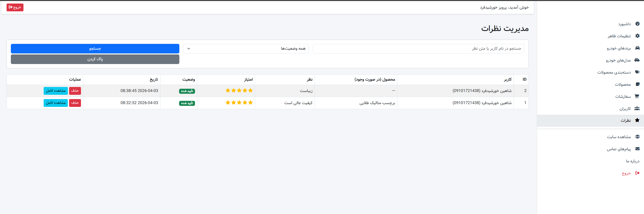Select the car icon beside برندهای خودرو
This screenshot has height=214, width=644.
637,48
